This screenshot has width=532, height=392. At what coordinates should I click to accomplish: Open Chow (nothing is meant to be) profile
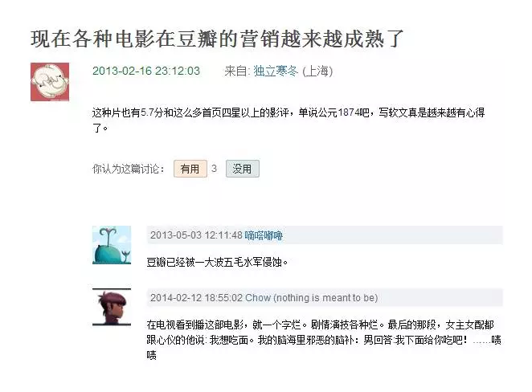pos(312,298)
